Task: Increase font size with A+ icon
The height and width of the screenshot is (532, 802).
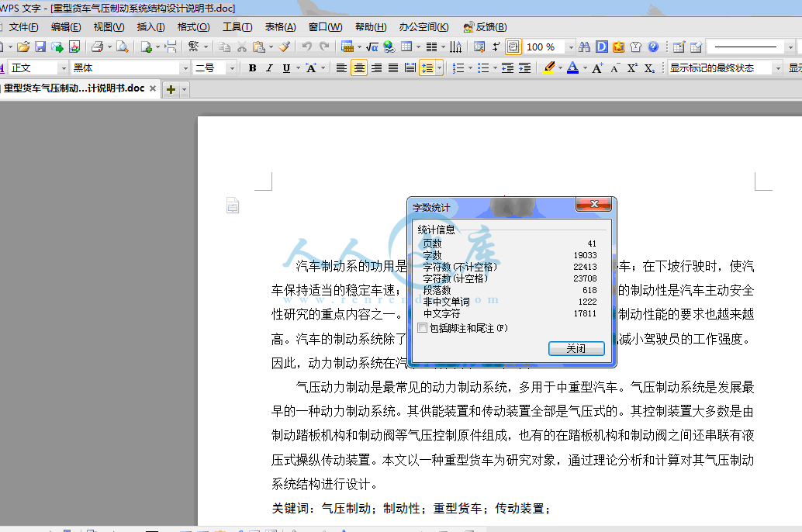Action: click(x=597, y=68)
